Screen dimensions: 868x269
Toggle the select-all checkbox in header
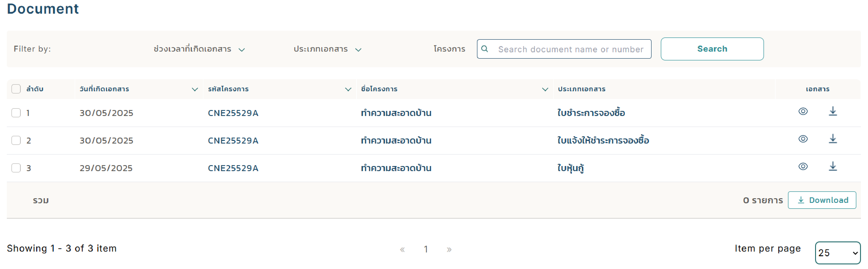point(16,89)
